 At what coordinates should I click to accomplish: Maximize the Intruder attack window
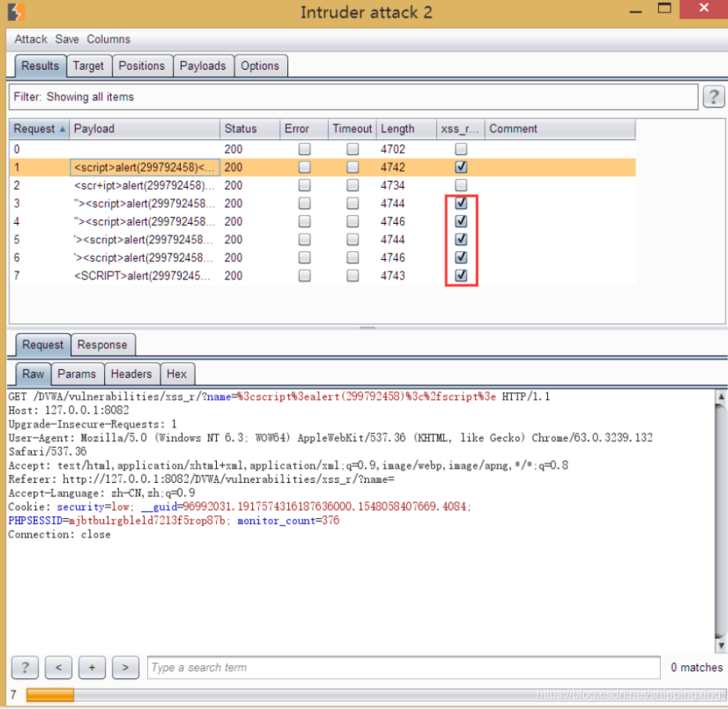(x=665, y=9)
